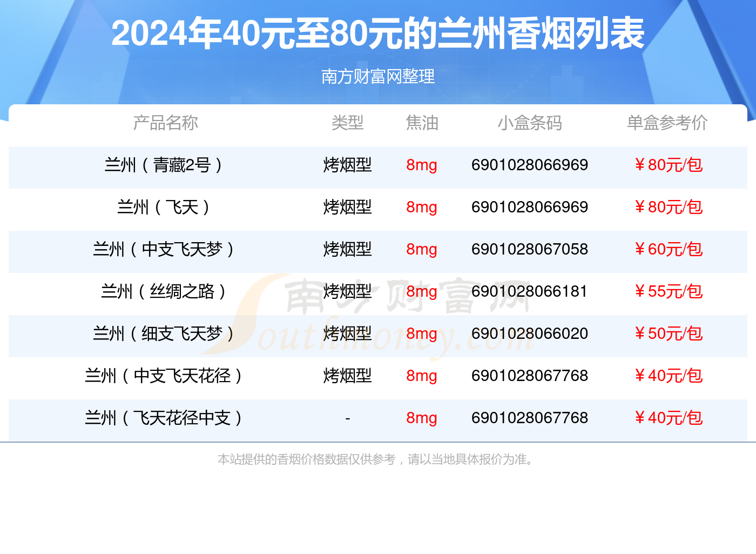Click barcode 6901028067768 in 飞天花径中支 row
Viewport: 756px width, 554px height.
530,418
